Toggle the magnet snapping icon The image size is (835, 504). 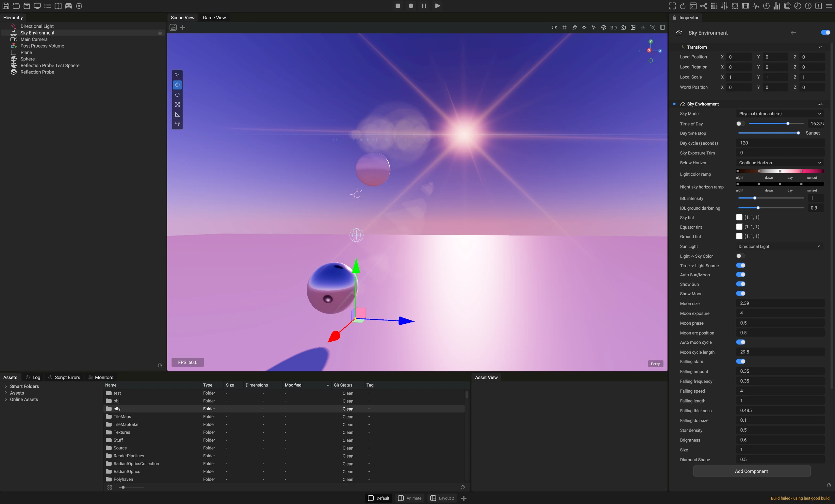pyautogui.click(x=574, y=27)
